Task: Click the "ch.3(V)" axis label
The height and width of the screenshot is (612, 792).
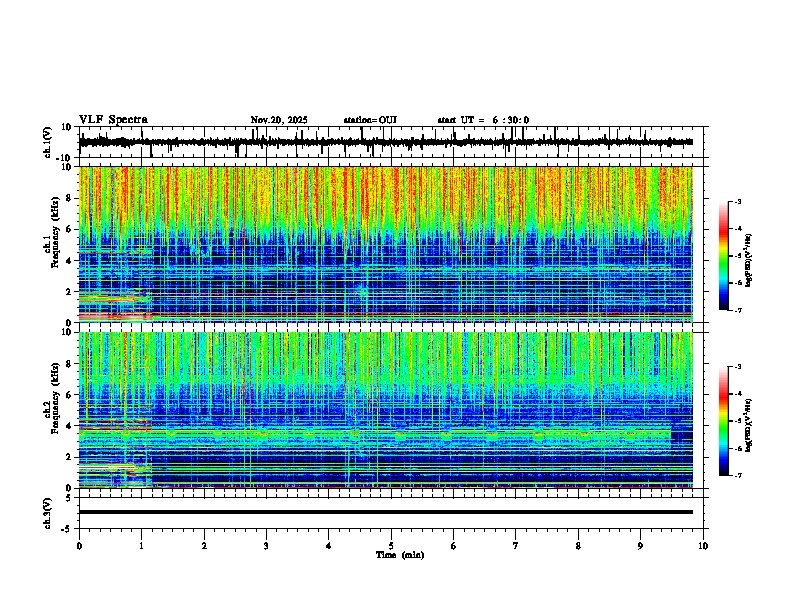Action: coord(47,513)
